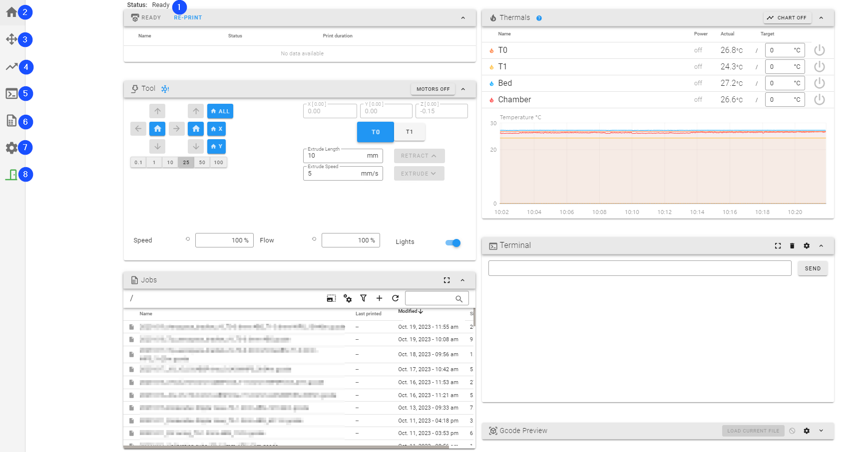Click the RETRACT button
Screen dimensions: 868x452
tap(419, 156)
